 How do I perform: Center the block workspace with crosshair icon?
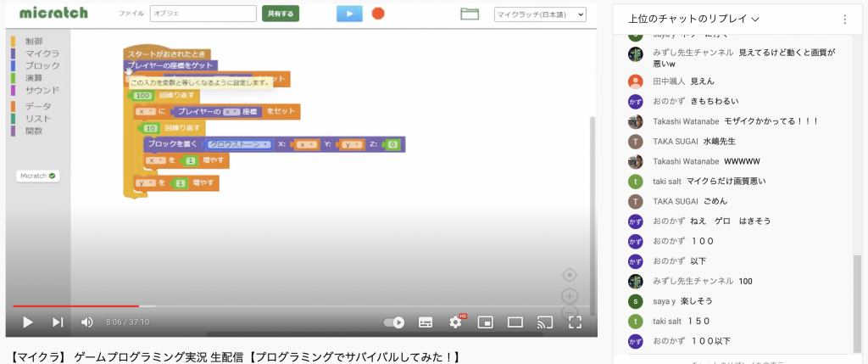570,275
